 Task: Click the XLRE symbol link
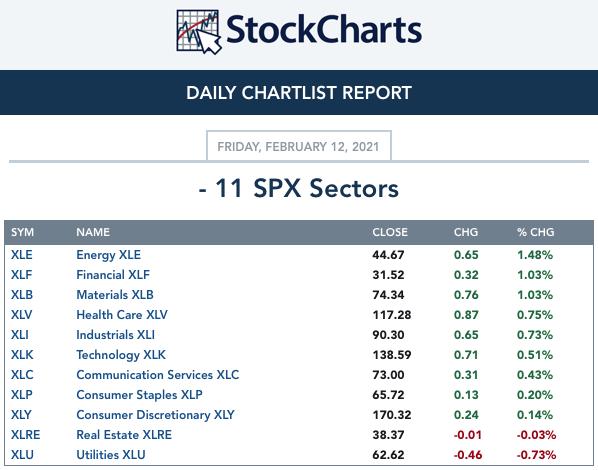(x=26, y=435)
